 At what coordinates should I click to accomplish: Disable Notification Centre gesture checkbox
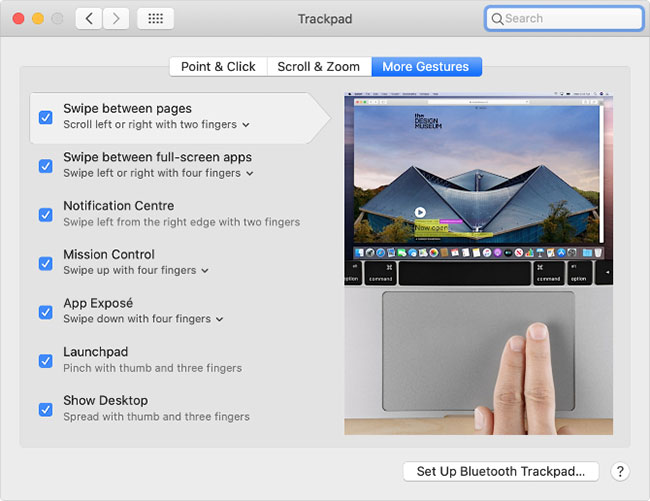pos(46,215)
